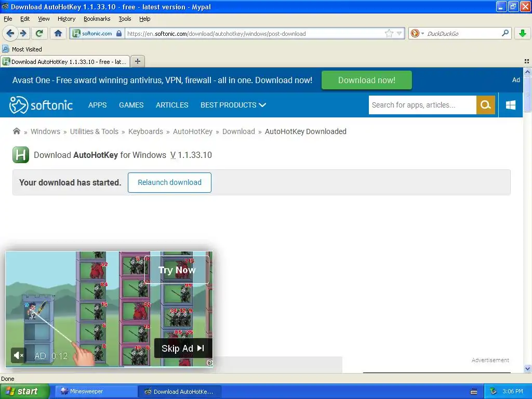Open the Utilities & Tools breadcrumb

94,131
